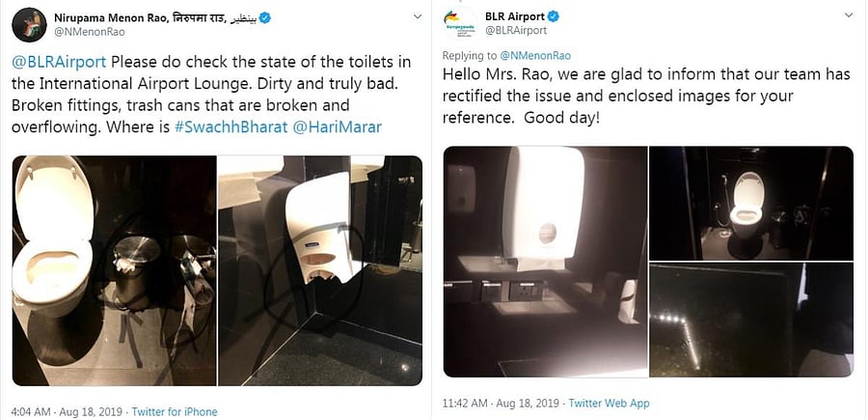Open the #SwachhBharat hashtag
Screen dimensions: 868x420
(x=231, y=126)
